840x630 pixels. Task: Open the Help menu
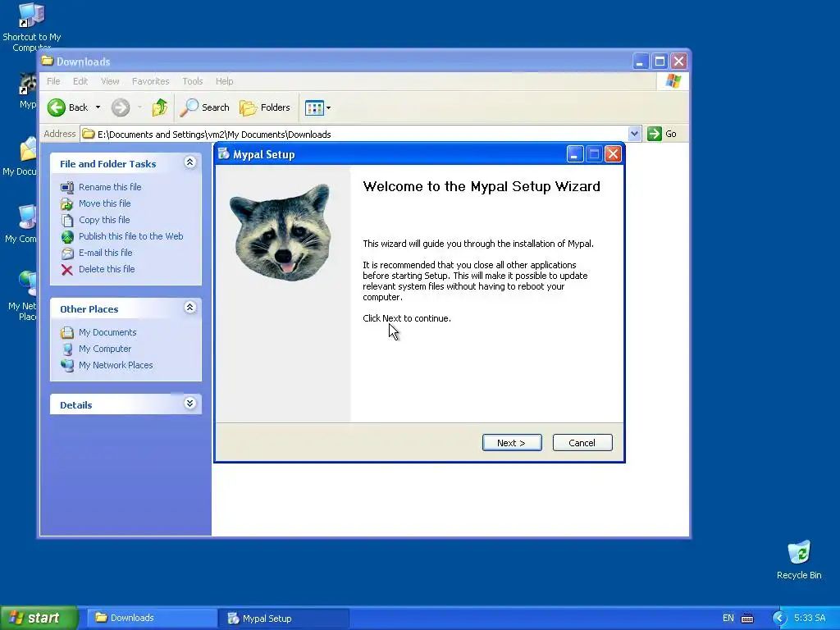pos(225,81)
